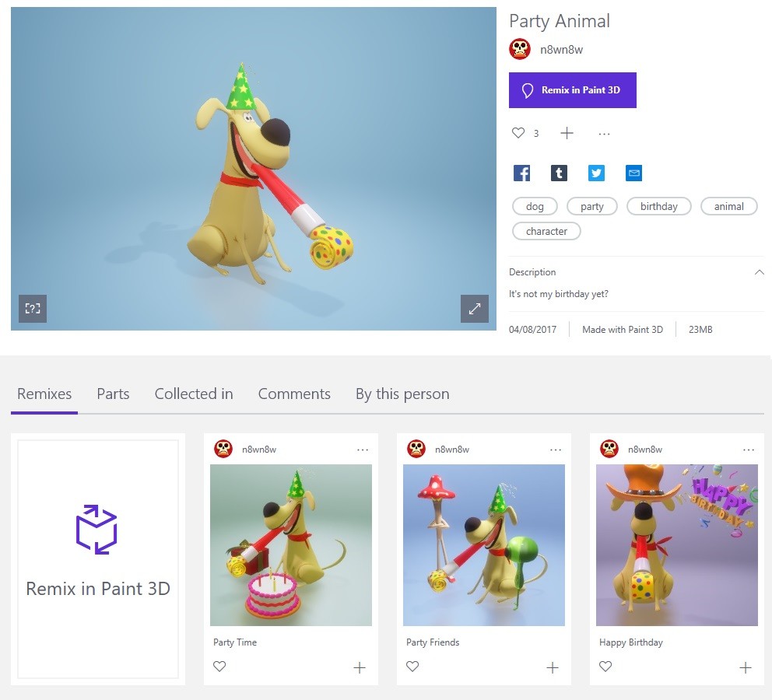Click the 04/08/2017 date text
The width and height of the screenshot is (772, 700).
tap(533, 330)
